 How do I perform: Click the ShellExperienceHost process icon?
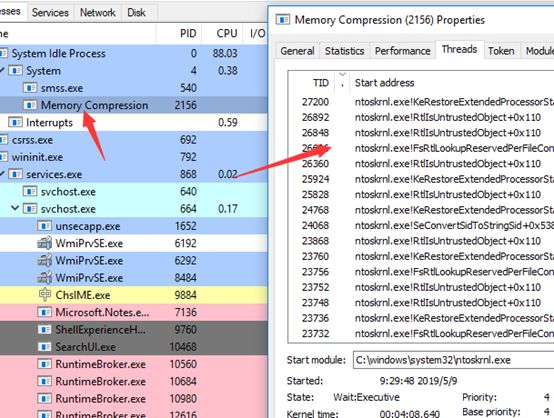click(44, 330)
